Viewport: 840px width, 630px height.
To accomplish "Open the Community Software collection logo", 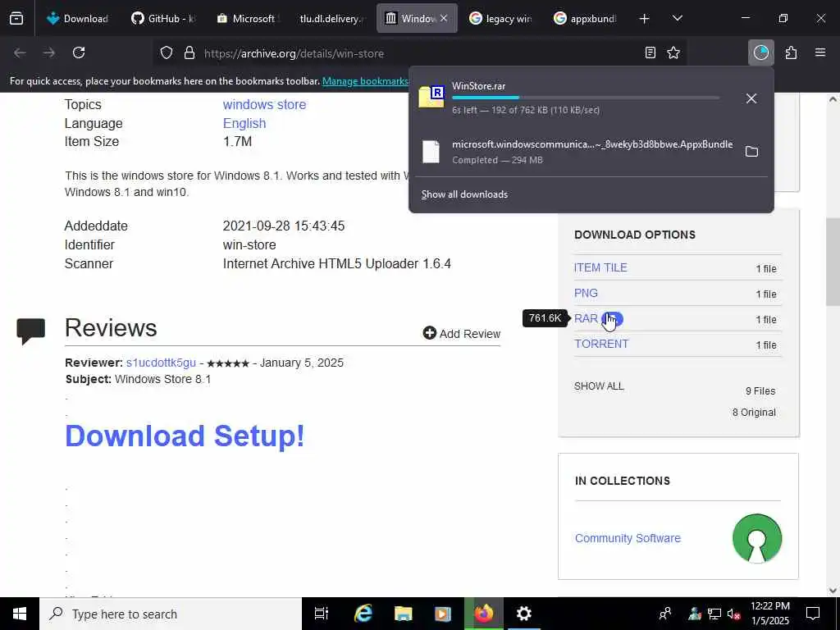I will click(757, 538).
